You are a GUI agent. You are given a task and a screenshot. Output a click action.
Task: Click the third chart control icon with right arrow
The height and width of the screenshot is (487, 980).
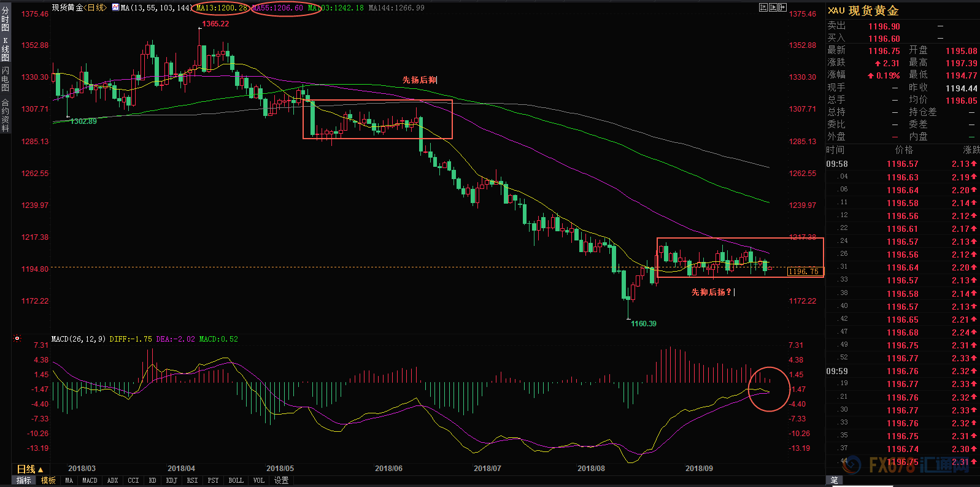(x=782, y=7)
